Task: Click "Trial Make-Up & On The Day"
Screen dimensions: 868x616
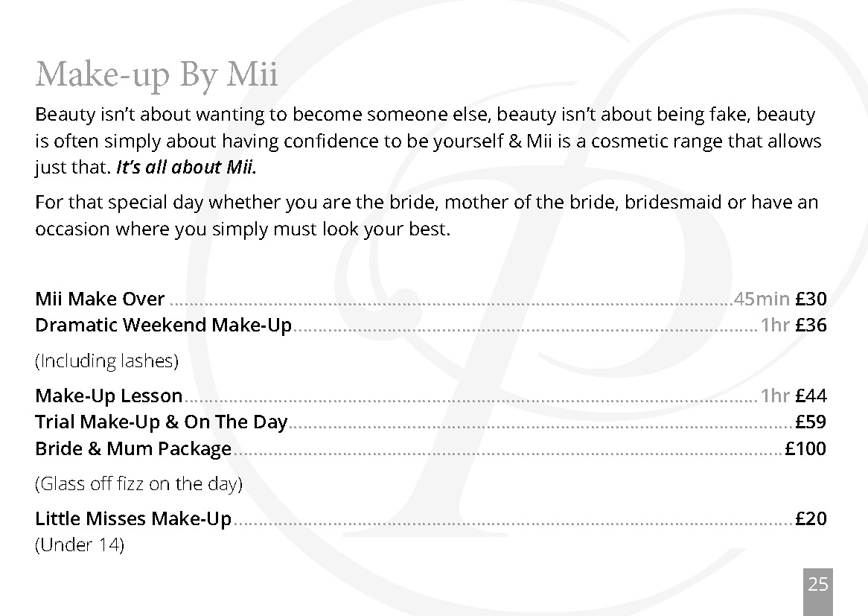Action: click(x=161, y=422)
